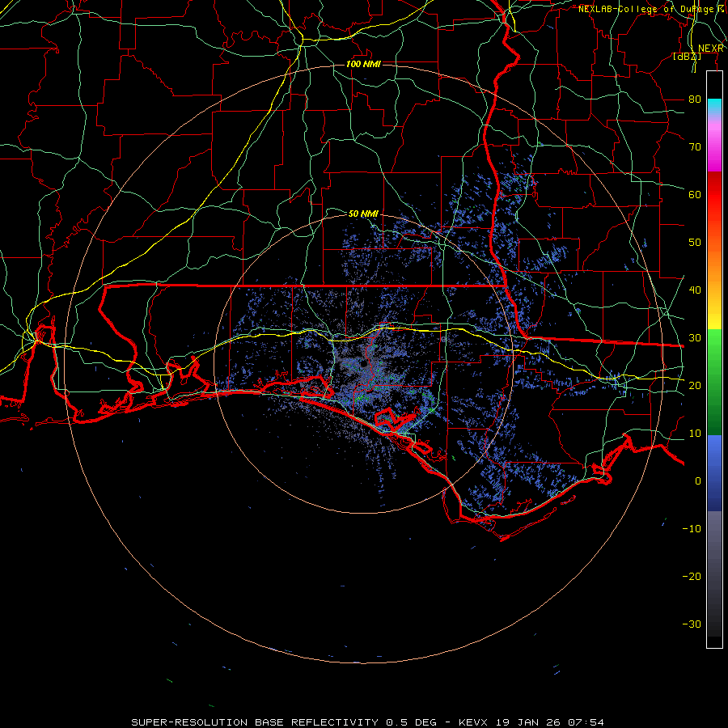728x728 pixels.
Task: Click the 20 value on dBZ scale
Action: click(695, 385)
